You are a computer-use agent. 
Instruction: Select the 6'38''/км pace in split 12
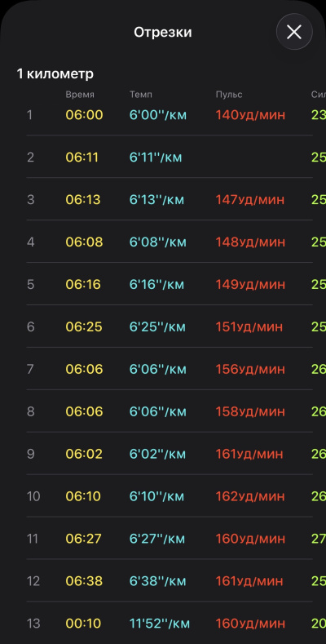[x=158, y=581]
